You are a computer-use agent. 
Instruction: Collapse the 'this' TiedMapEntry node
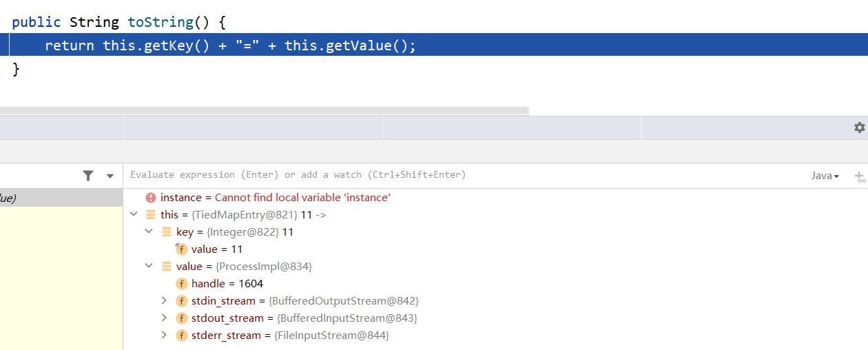click(x=134, y=215)
